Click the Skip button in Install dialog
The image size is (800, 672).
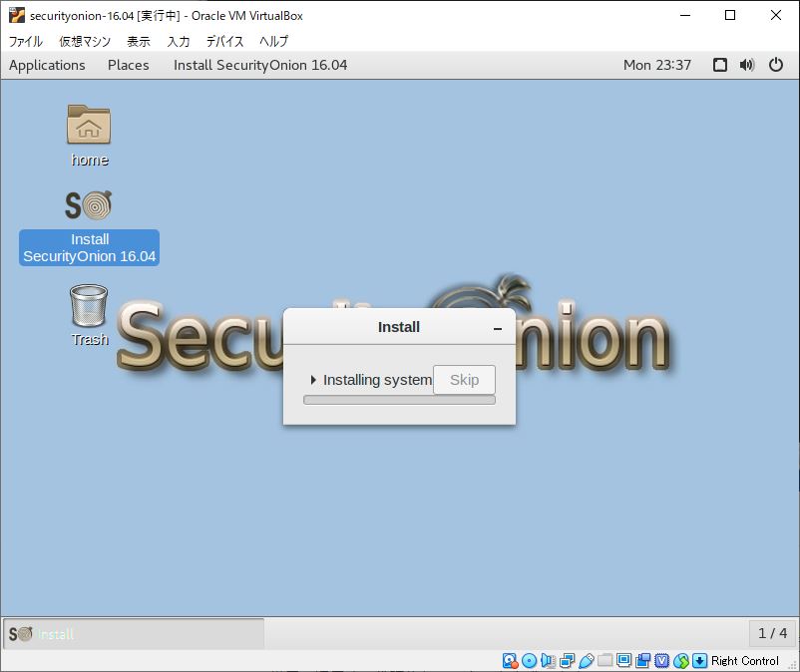tap(464, 380)
